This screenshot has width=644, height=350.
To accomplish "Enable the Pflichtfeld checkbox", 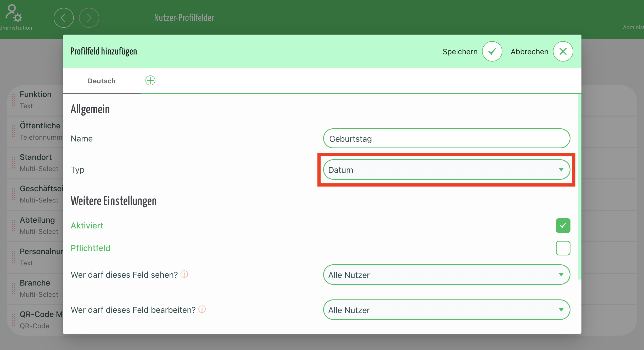I will [563, 248].
